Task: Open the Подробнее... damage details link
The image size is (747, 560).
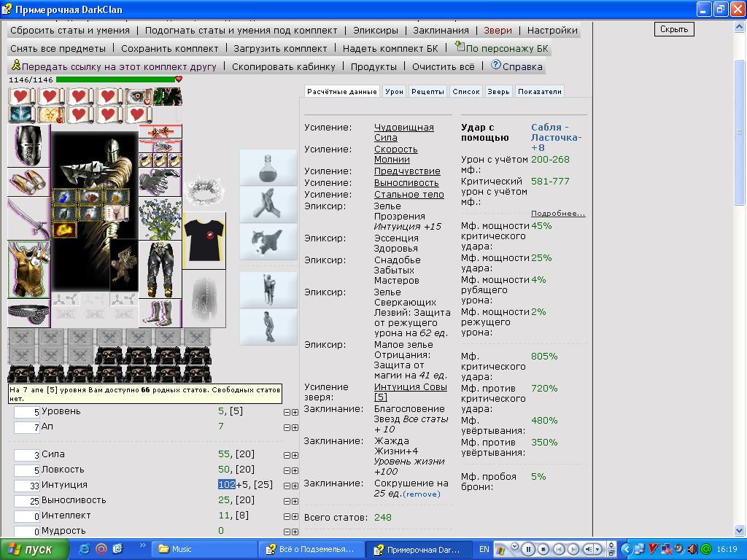Action: point(558,214)
